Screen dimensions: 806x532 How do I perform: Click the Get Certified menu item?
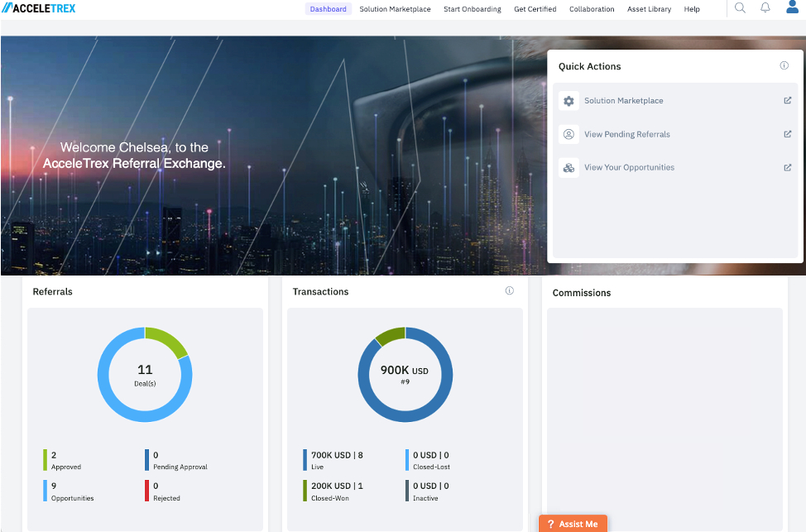[536, 9]
